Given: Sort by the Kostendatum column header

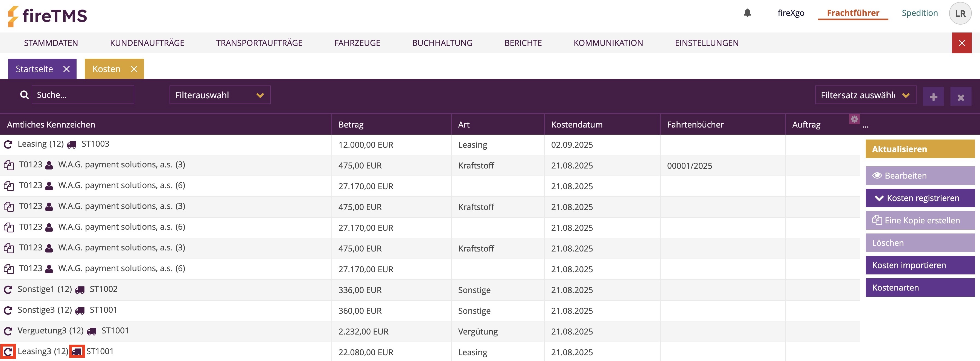Looking at the screenshot, I should pos(576,125).
